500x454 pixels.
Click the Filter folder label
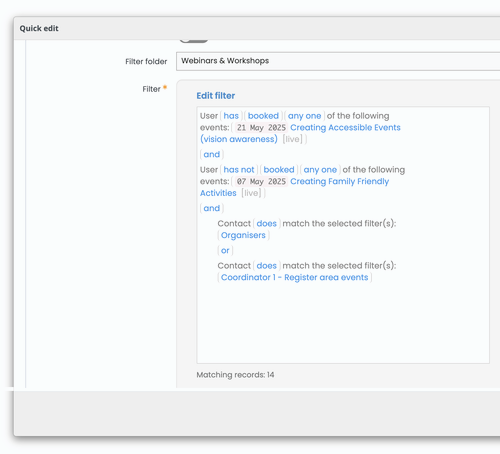[x=146, y=62]
